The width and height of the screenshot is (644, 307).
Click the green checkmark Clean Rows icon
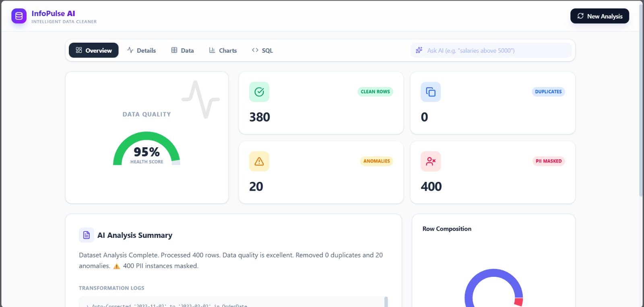pos(259,92)
